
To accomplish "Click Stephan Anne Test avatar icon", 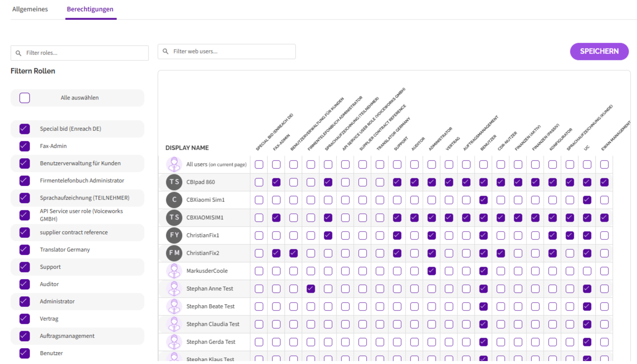I will point(174,289).
